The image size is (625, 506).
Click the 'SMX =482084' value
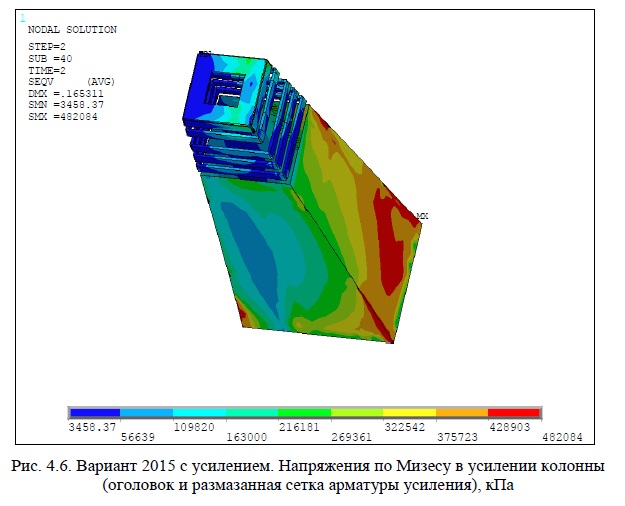point(63,117)
